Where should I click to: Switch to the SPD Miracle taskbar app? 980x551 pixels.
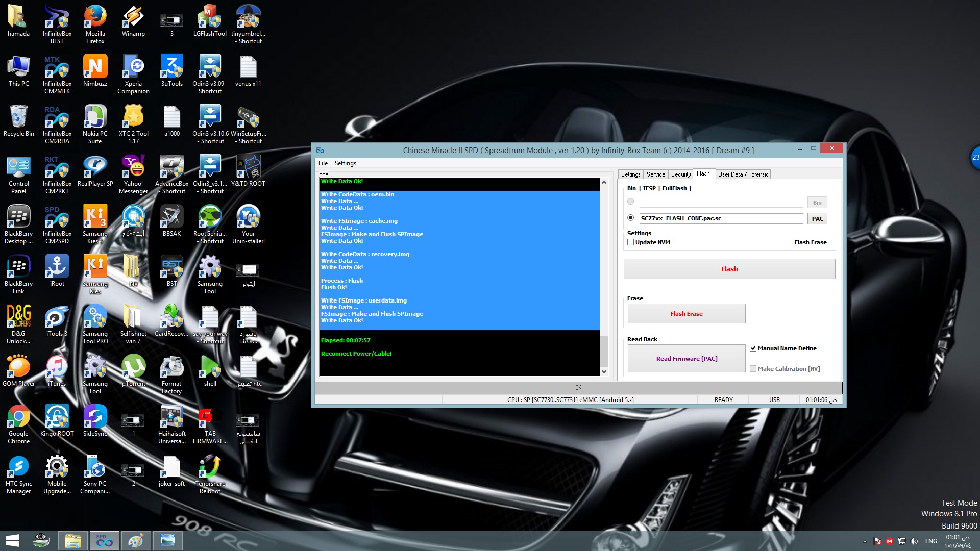click(x=104, y=541)
